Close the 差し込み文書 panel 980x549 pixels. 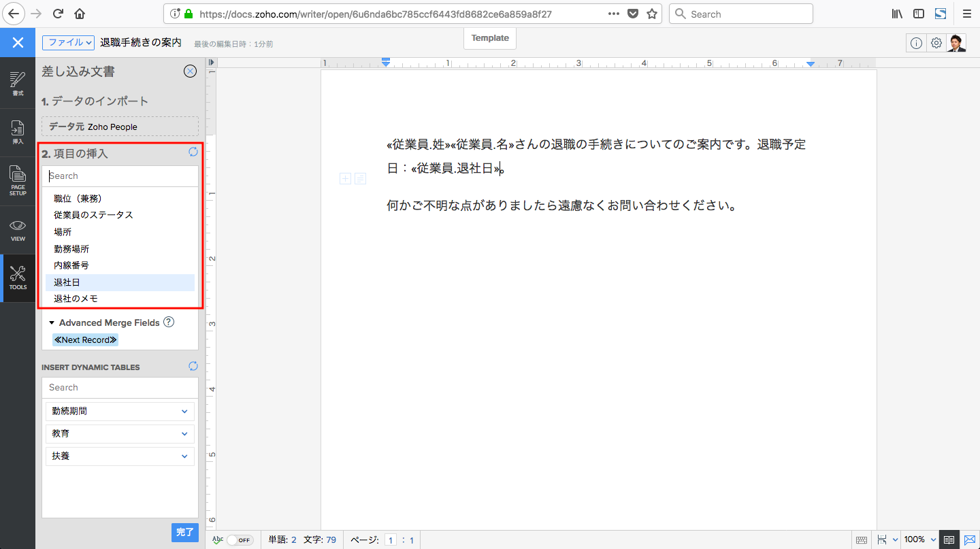[x=191, y=71]
